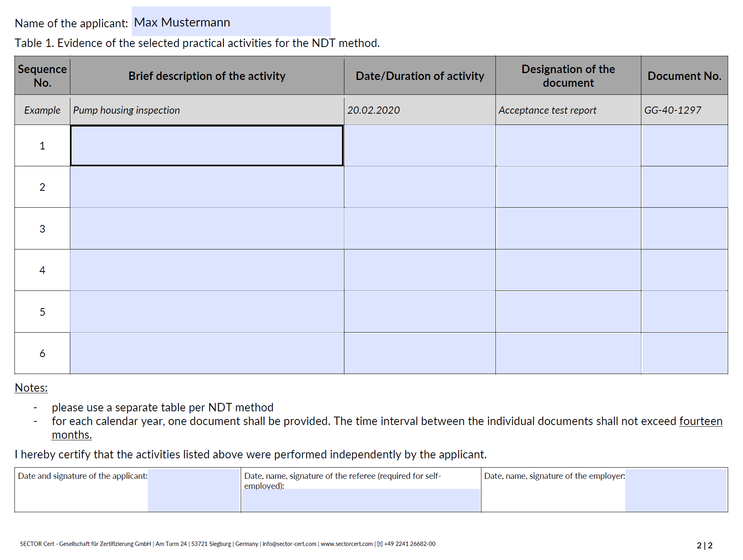Select row 6 Date/Duration of activity cell
The width and height of the screenshot is (743, 560).
420,353
